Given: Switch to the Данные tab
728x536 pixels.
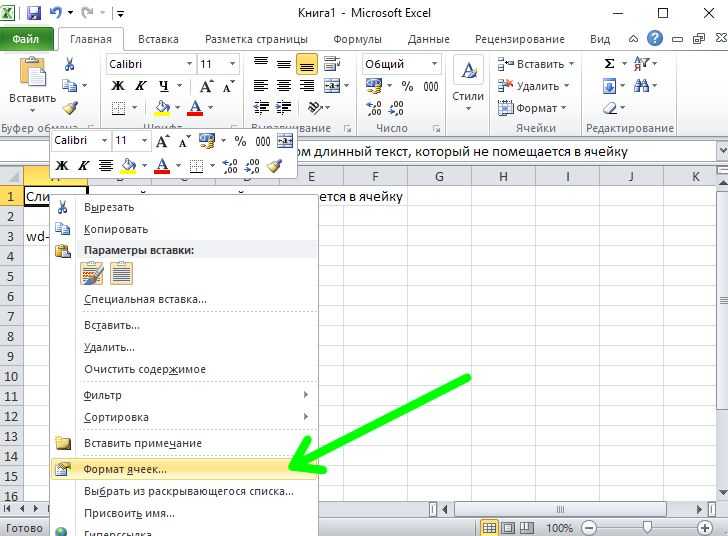Looking at the screenshot, I should click(429, 39).
